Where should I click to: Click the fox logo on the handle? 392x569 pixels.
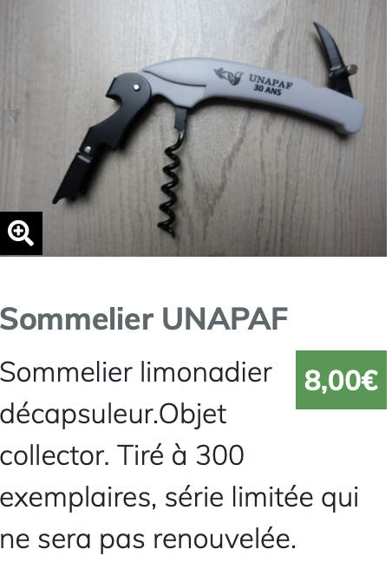point(229,75)
